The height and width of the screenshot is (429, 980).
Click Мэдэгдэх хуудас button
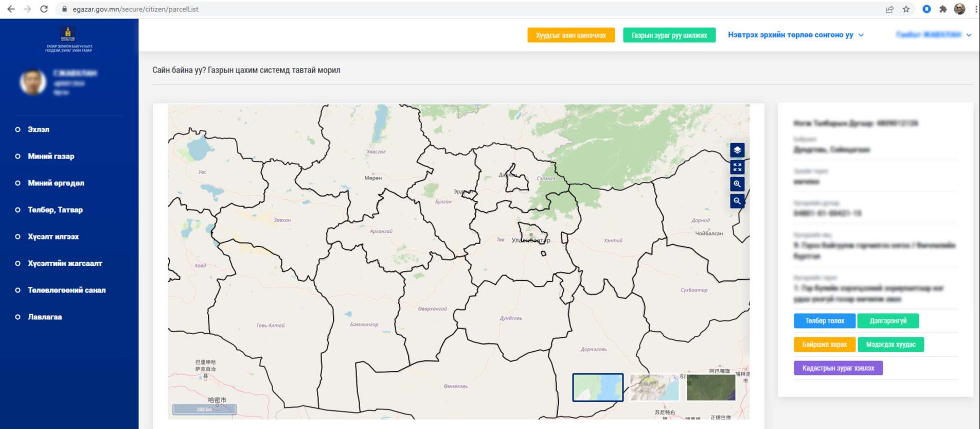(890, 345)
